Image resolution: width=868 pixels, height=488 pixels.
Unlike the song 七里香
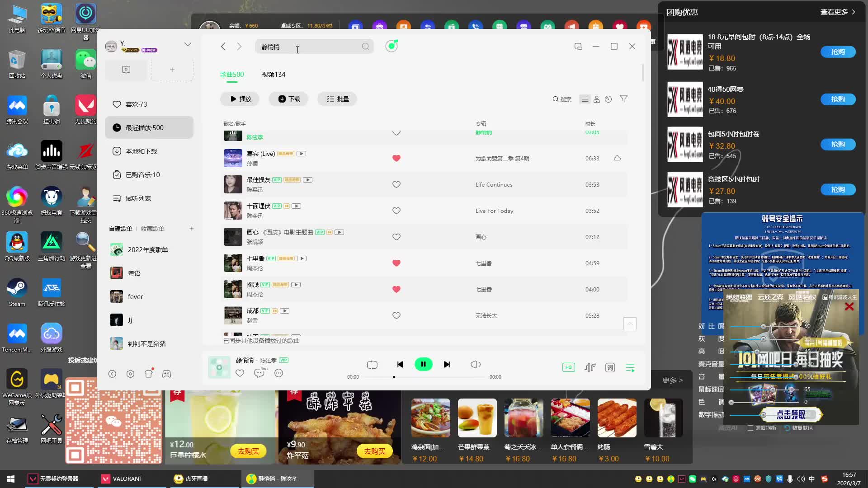tap(396, 263)
